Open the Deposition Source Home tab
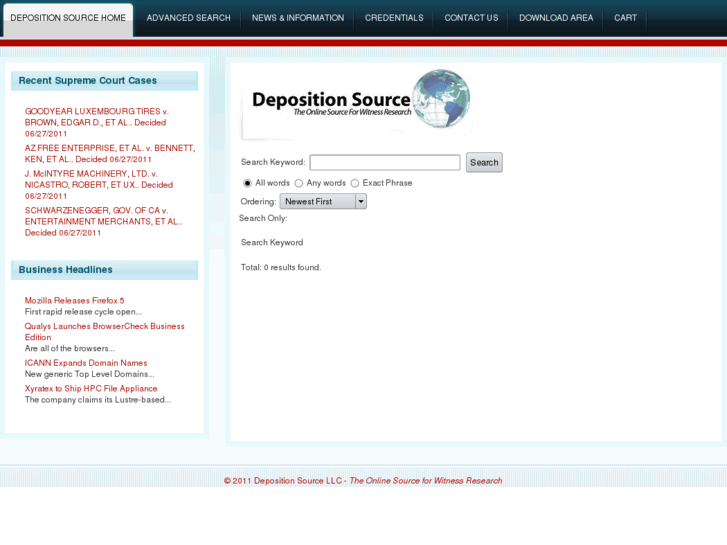Image resolution: width=727 pixels, height=545 pixels. 68,19
